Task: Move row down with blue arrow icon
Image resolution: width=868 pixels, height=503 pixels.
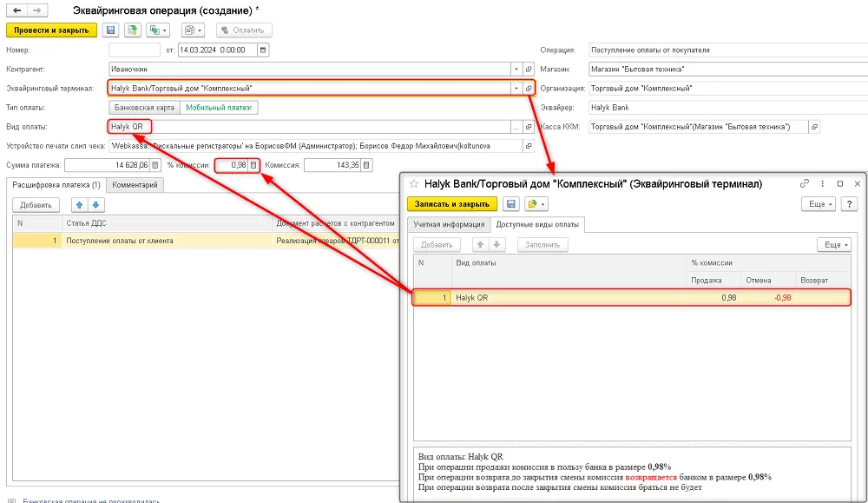Action: (x=95, y=205)
